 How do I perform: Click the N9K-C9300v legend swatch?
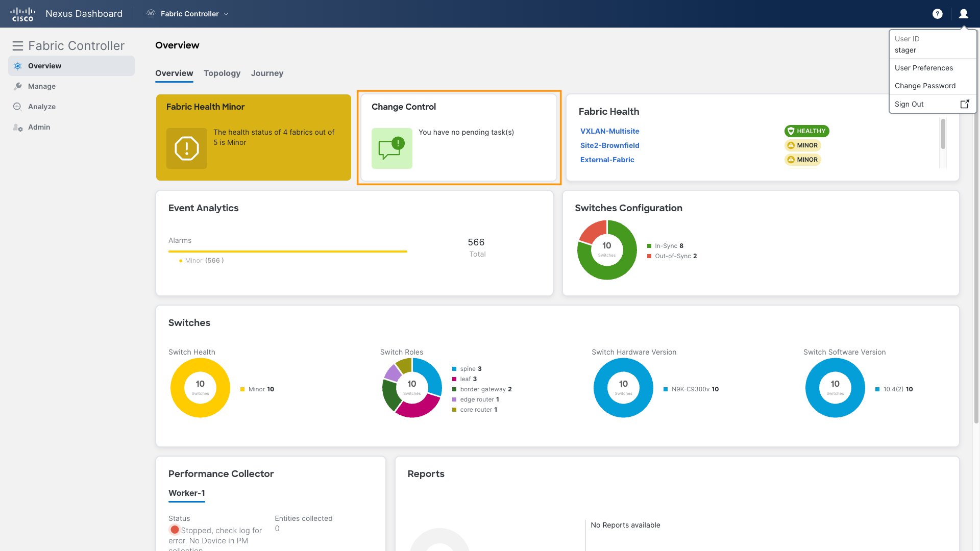coord(666,389)
